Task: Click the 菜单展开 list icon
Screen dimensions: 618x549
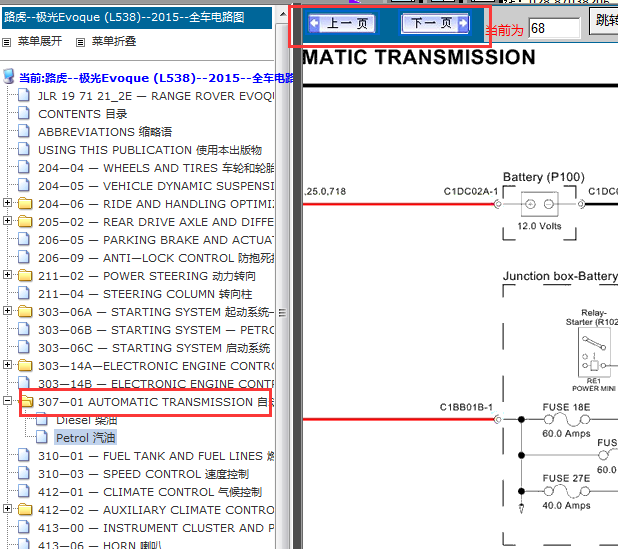Action: tap(7, 42)
